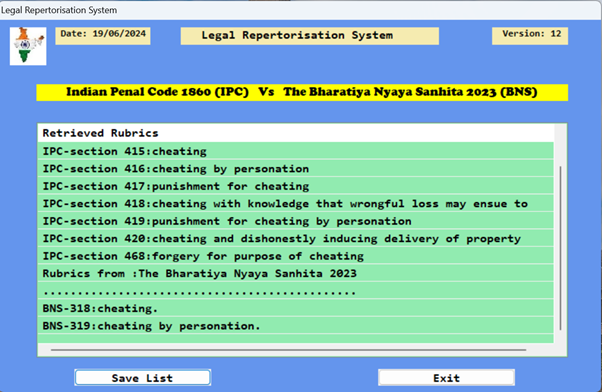
Task: Click the Exit button
Action: pyautogui.click(x=447, y=378)
